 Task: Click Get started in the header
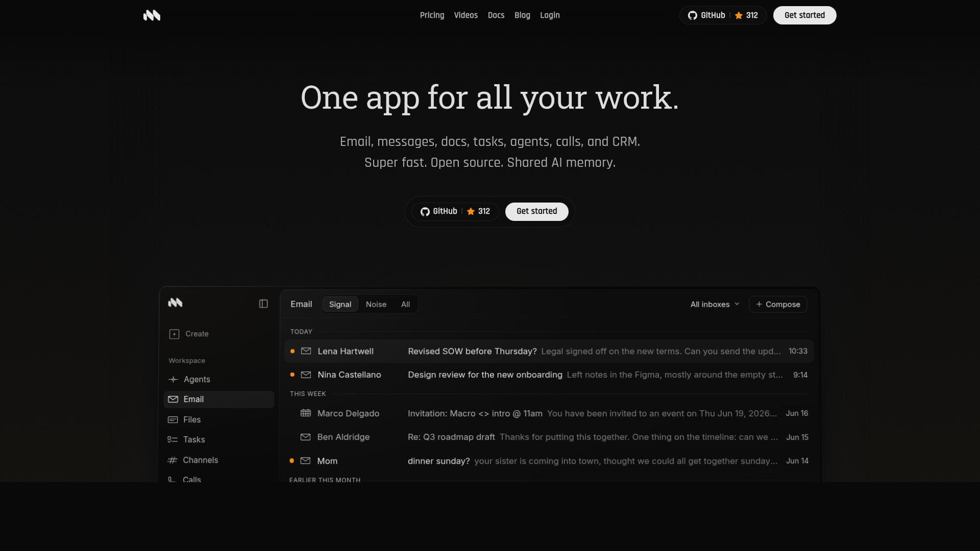coord(804,15)
